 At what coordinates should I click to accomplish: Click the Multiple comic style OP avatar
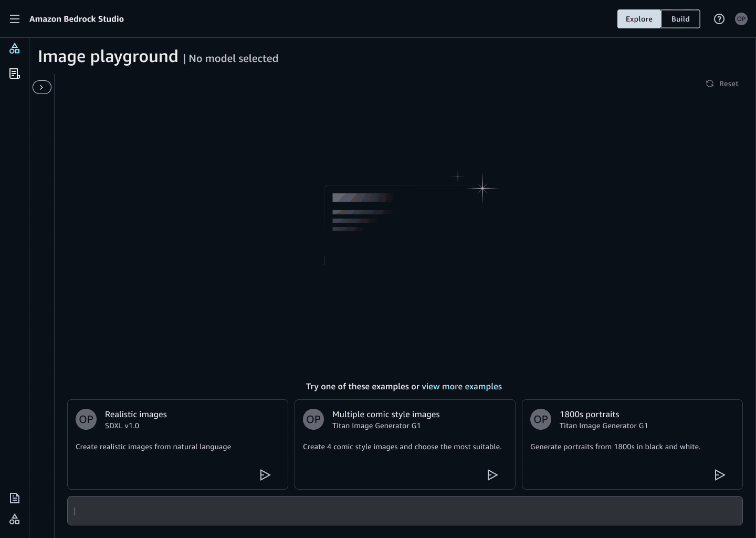313,419
